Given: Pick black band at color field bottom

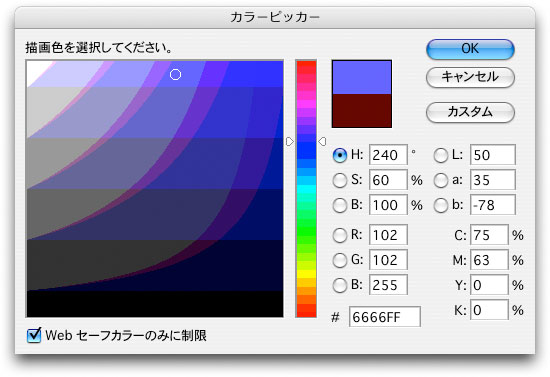Looking at the screenshot, I should (x=155, y=304).
